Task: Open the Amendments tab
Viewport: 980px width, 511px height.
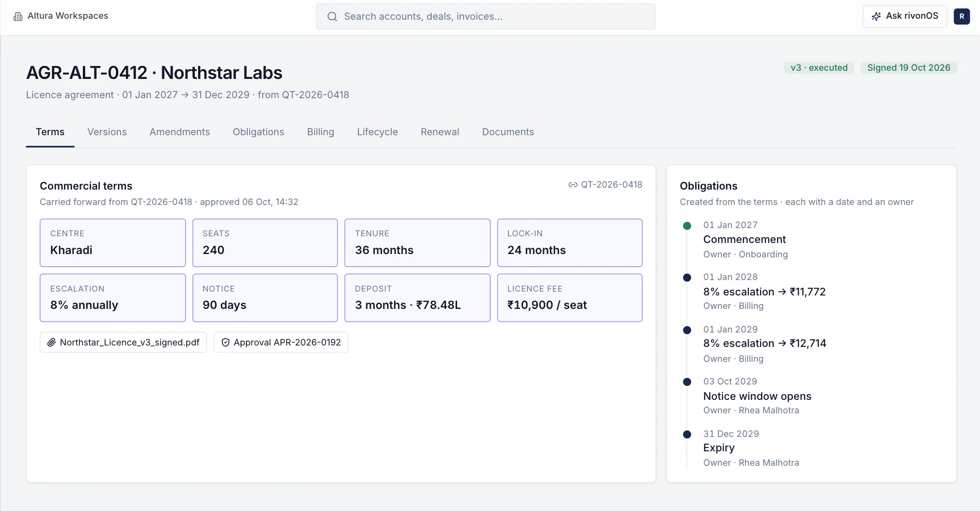Action: coord(179,132)
